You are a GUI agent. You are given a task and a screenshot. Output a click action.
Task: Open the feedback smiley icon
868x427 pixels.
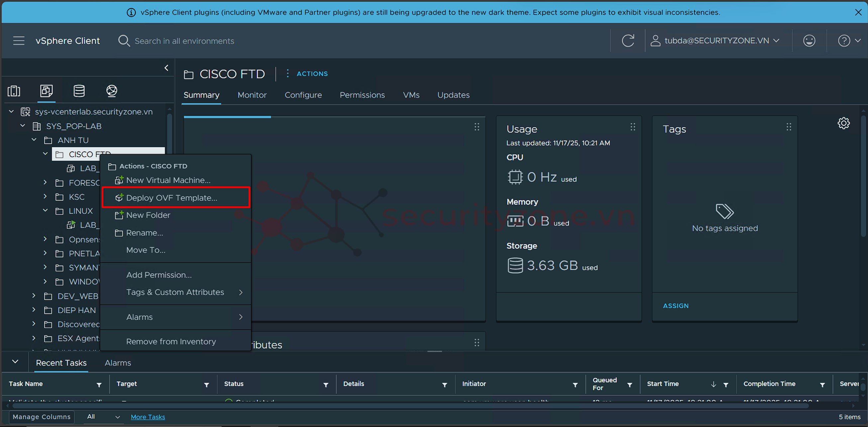pyautogui.click(x=809, y=41)
